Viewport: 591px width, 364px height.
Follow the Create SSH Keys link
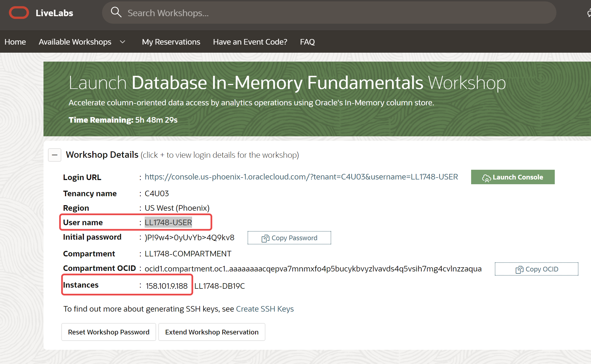(265, 309)
